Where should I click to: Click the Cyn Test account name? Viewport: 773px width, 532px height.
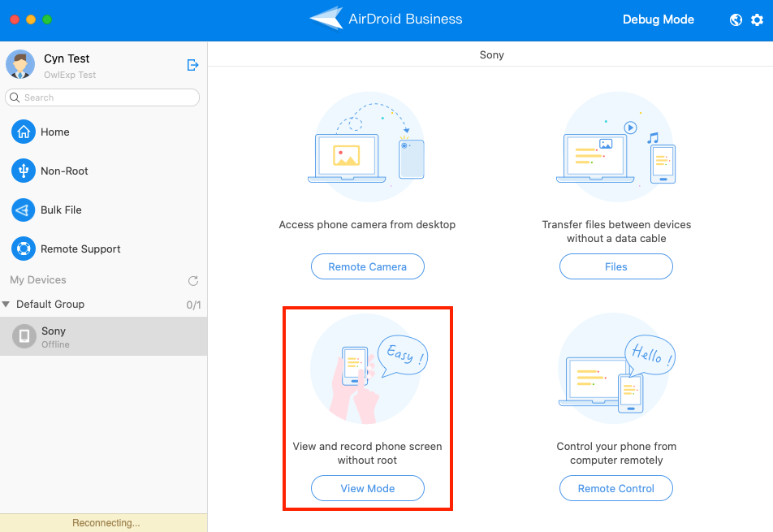pos(67,58)
